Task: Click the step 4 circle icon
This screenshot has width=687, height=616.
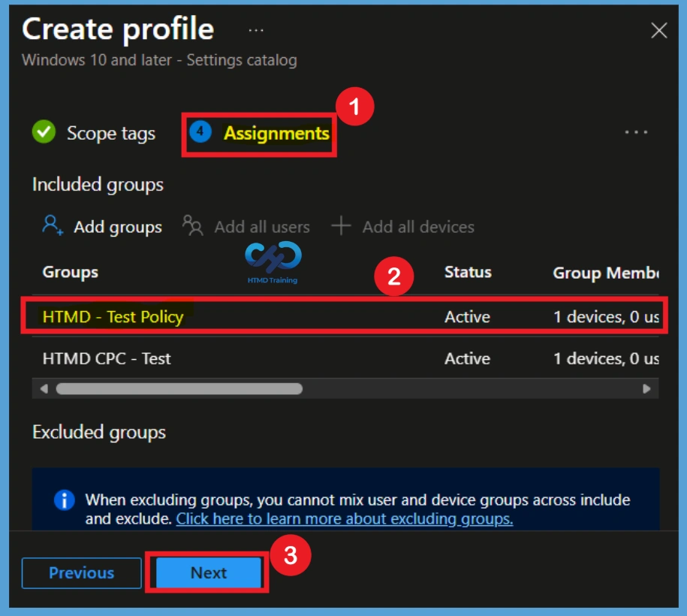Action: (x=200, y=131)
